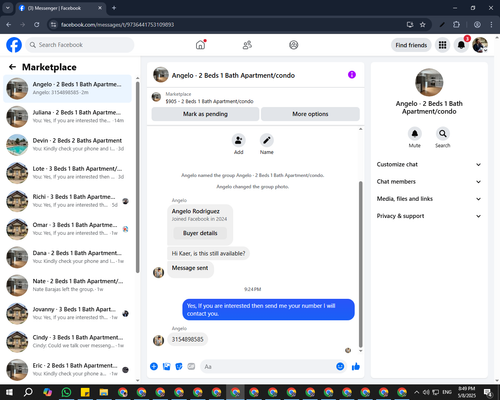500x400 pixels.
Task: Open the emoji picker icon
Action: tap(340, 367)
